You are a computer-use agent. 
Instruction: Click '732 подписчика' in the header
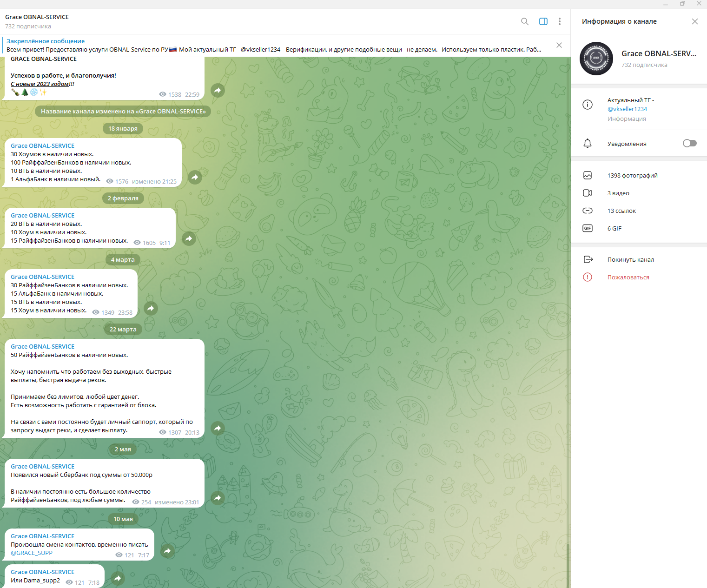(28, 26)
